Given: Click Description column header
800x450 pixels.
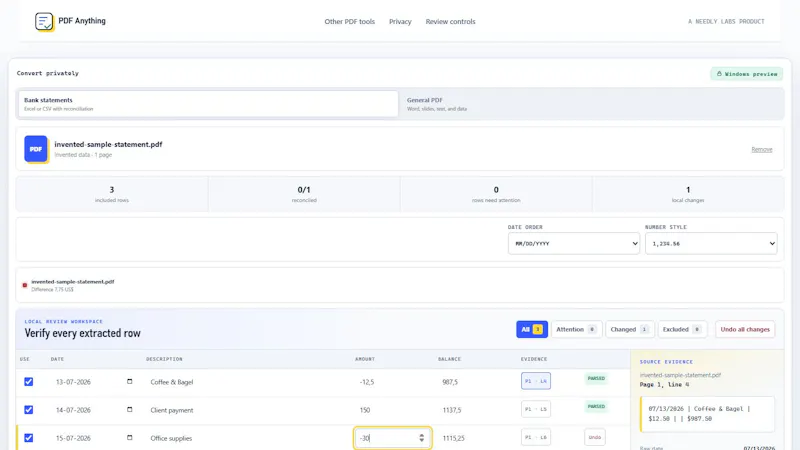Looking at the screenshot, I should click(164, 359).
